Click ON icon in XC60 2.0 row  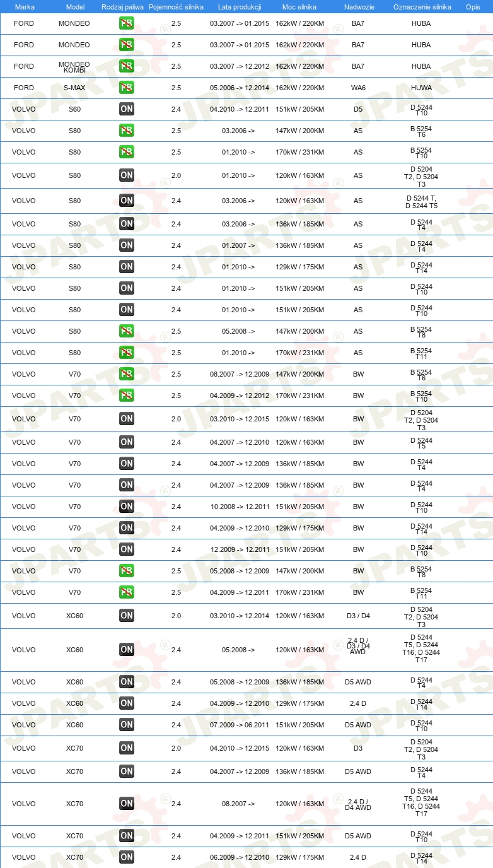click(127, 616)
